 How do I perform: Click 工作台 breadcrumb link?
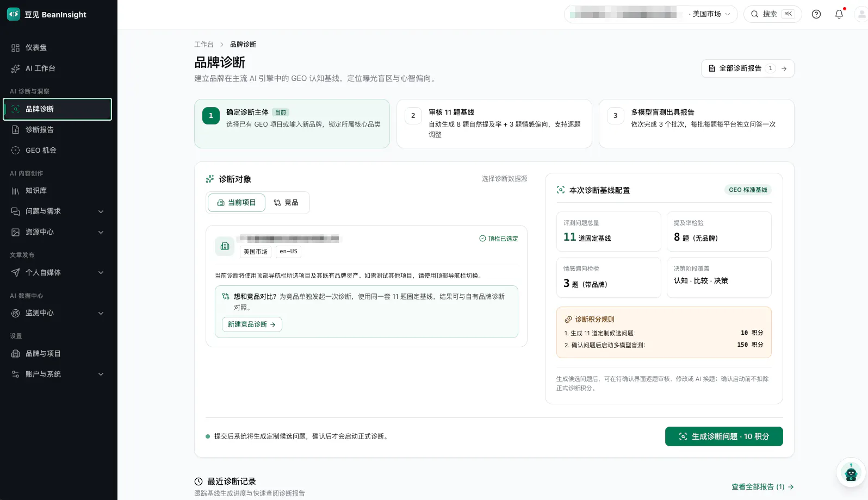[204, 45]
